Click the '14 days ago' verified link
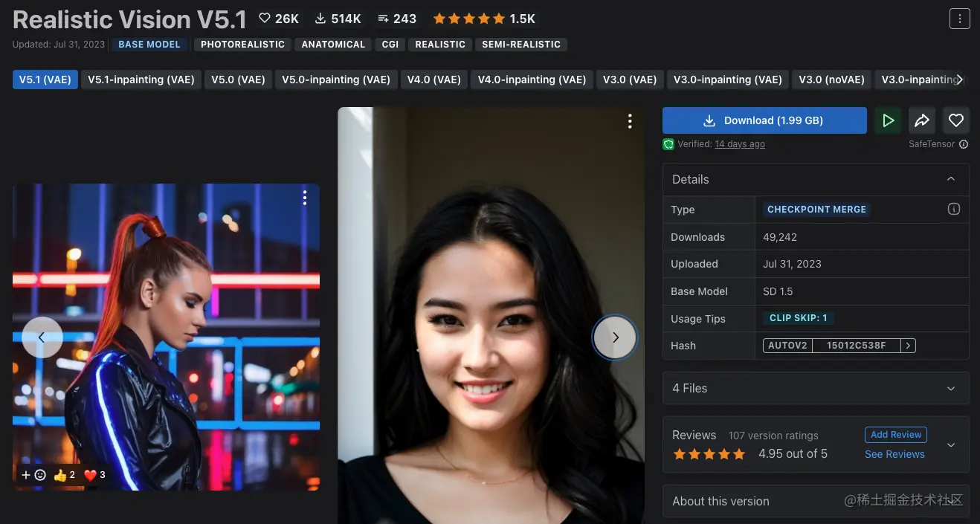This screenshot has height=524, width=980. pyautogui.click(x=740, y=144)
